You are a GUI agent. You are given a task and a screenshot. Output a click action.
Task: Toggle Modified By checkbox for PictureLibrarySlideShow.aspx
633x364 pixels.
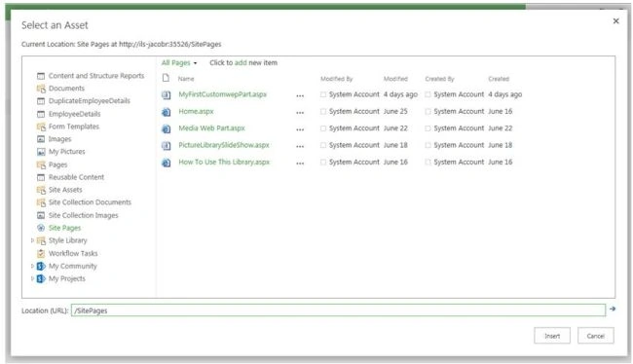(x=323, y=145)
